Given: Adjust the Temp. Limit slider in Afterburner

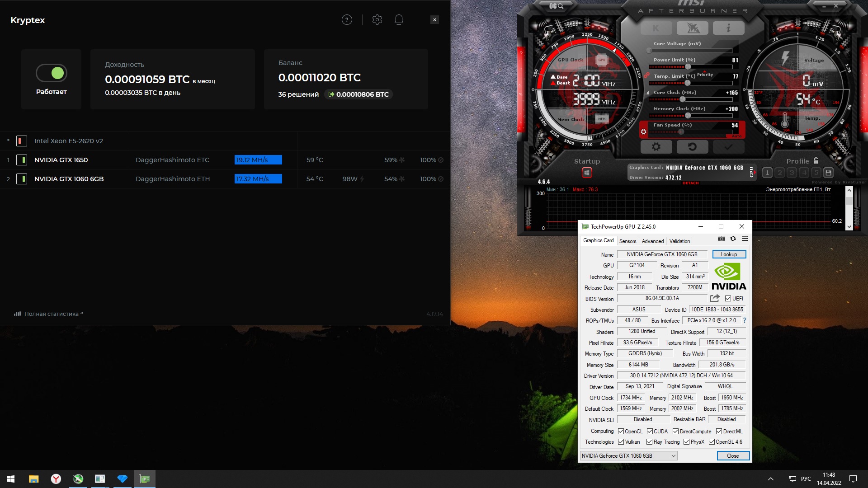Looking at the screenshot, I should [x=691, y=83].
